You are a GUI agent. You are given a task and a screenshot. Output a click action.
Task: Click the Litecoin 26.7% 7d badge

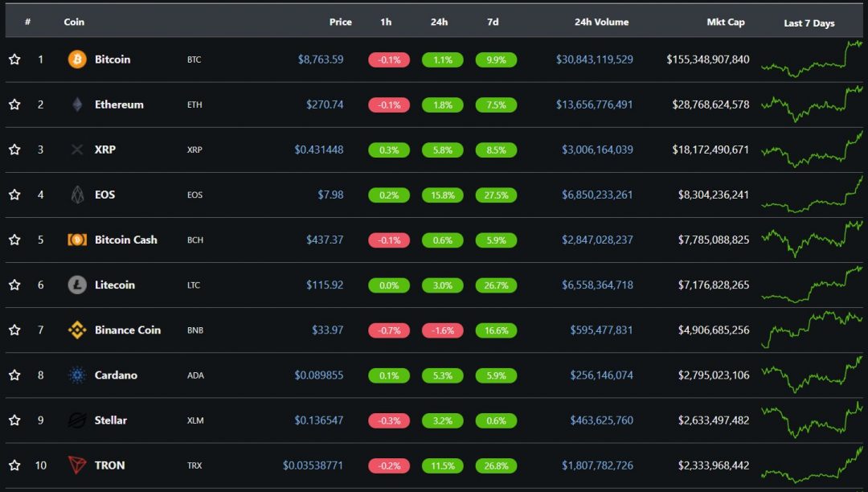496,285
